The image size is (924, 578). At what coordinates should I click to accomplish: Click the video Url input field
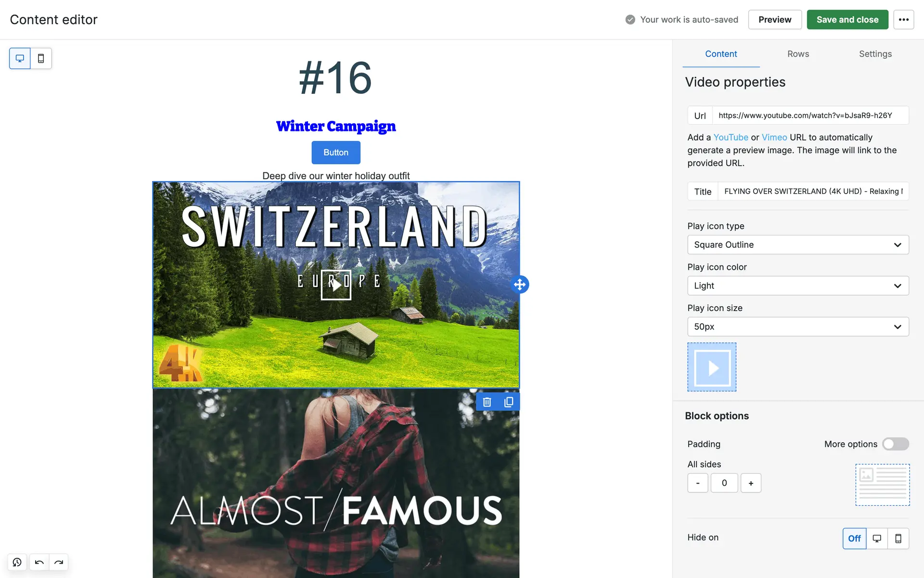810,116
